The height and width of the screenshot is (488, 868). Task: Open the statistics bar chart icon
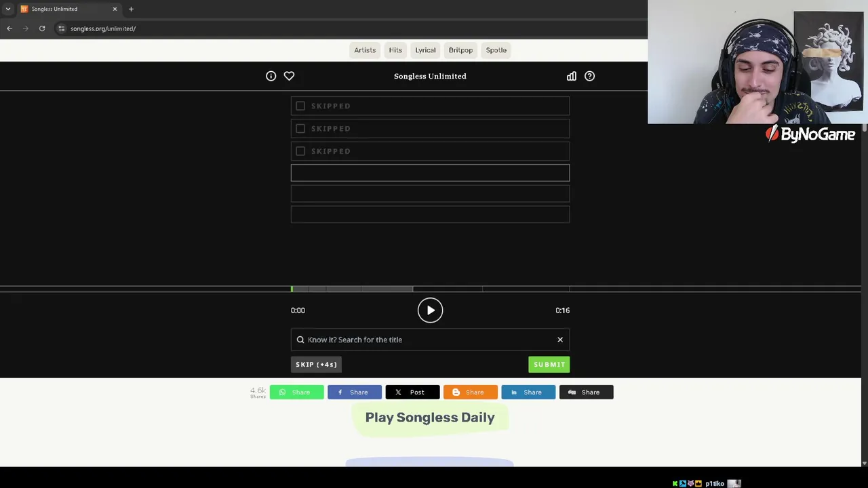click(572, 76)
